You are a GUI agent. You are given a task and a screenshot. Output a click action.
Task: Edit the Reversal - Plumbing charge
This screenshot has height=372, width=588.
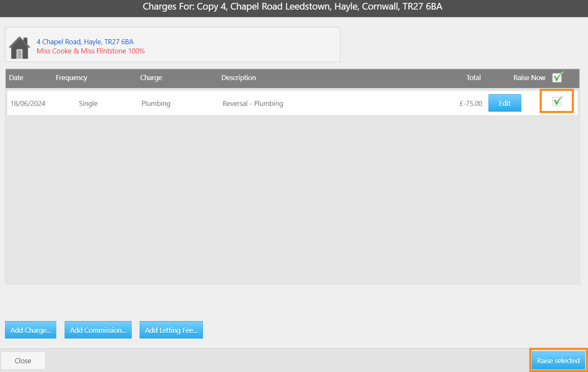(505, 103)
